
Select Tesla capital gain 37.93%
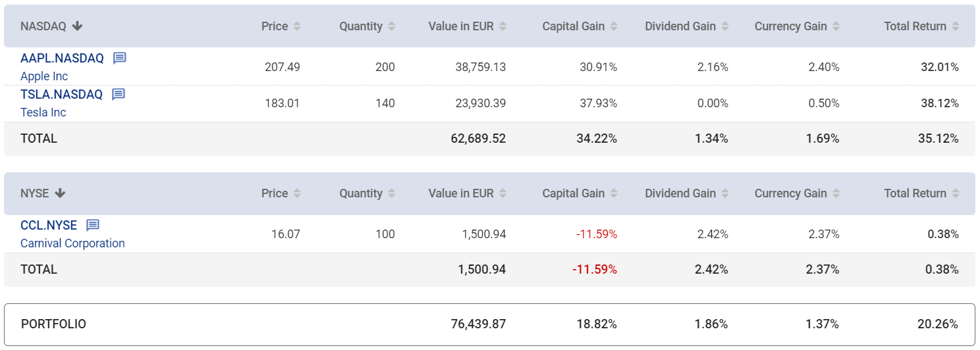point(599,103)
